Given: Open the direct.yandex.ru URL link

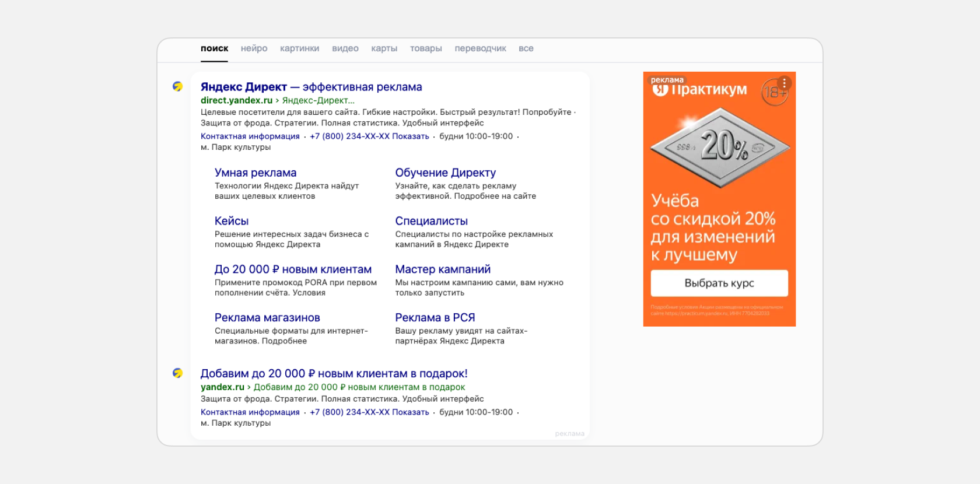Looking at the screenshot, I should 236,100.
